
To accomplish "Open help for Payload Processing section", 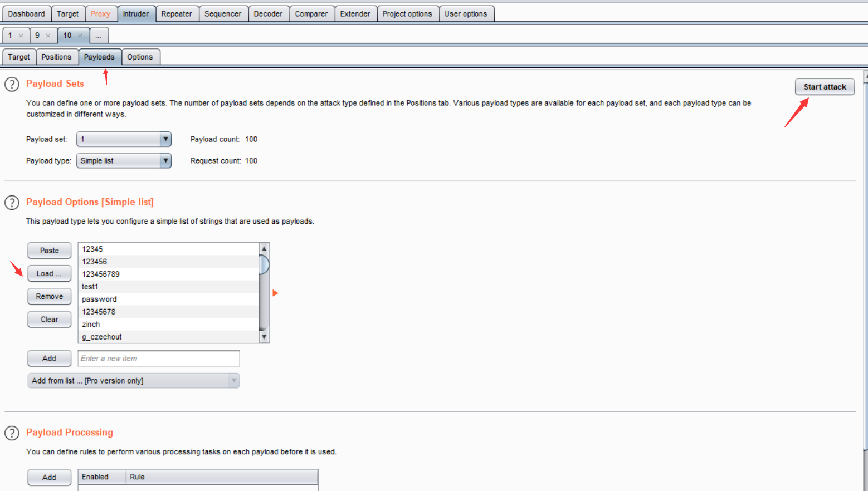I will click(12, 433).
